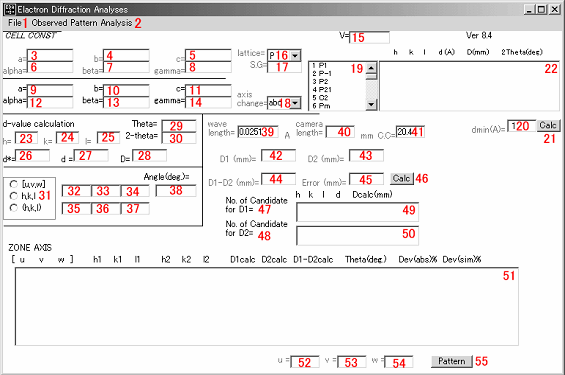Click the Calc button beside Error (mm)
Image resolution: width=565 pixels, height=375 pixels.
click(401, 179)
